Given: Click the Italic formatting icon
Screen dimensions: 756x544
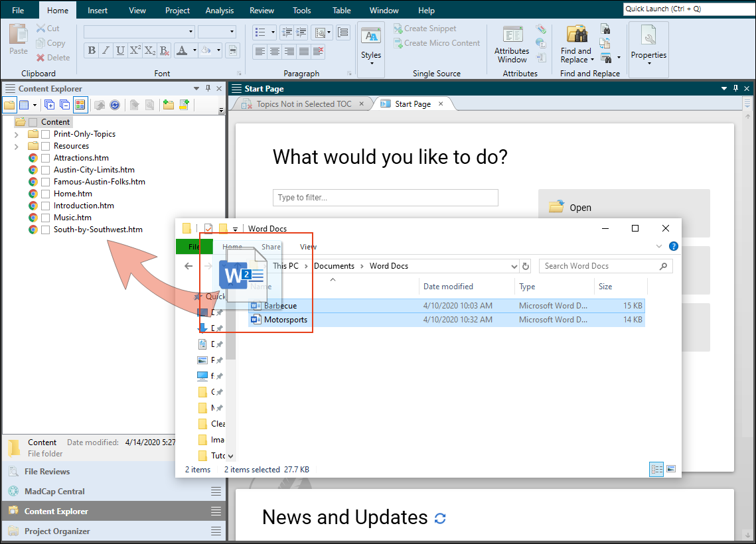Looking at the screenshot, I should pyautogui.click(x=106, y=50).
